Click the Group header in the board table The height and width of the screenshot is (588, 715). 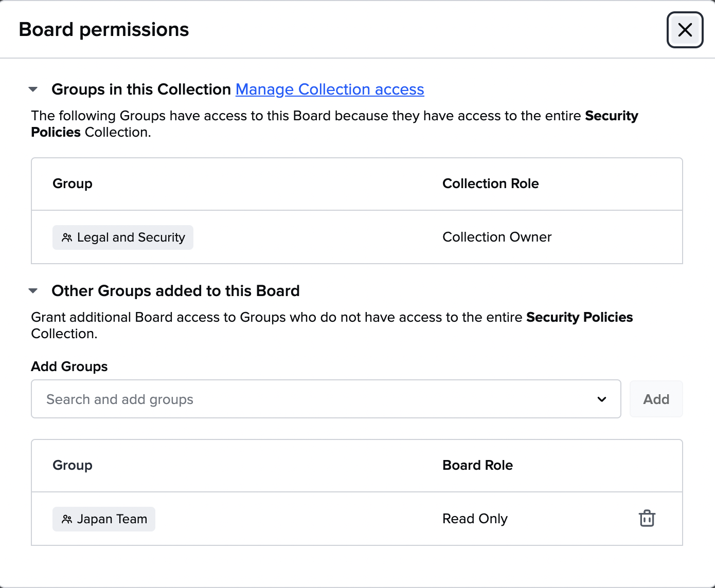[x=73, y=465]
